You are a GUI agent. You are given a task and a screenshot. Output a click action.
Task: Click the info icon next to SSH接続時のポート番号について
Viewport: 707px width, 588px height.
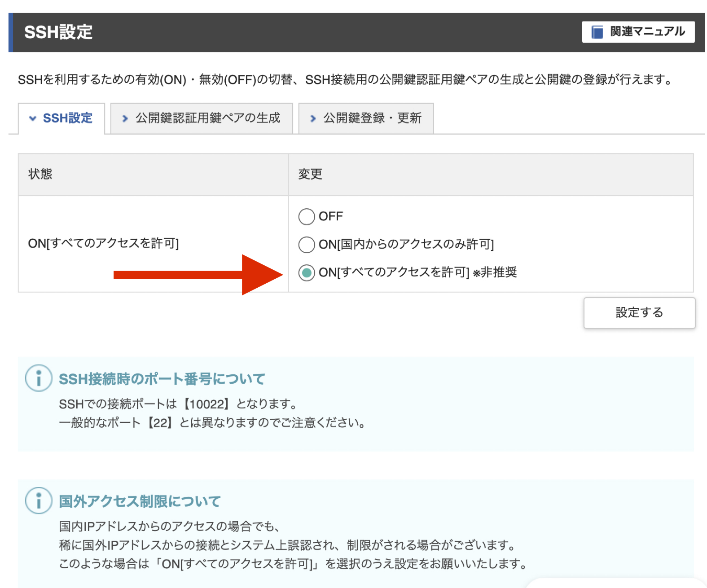coord(39,378)
